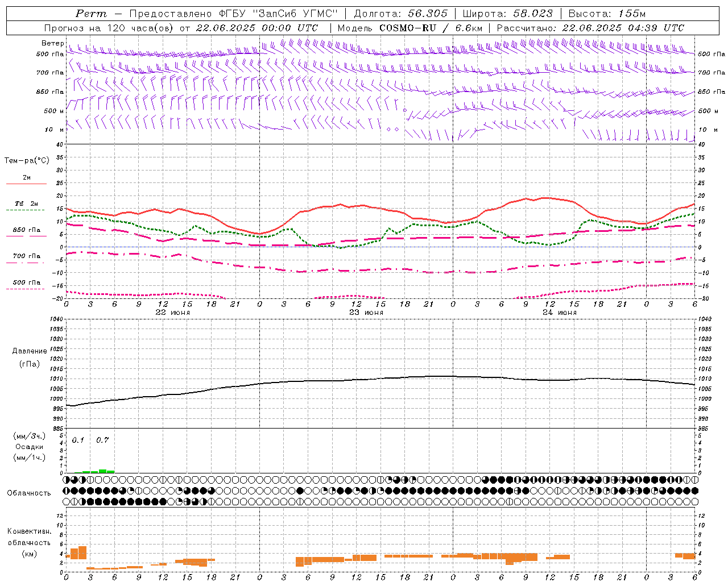Click the '700 гПа' temperature legend entry
The width and height of the screenshot is (728, 582).
(27, 256)
